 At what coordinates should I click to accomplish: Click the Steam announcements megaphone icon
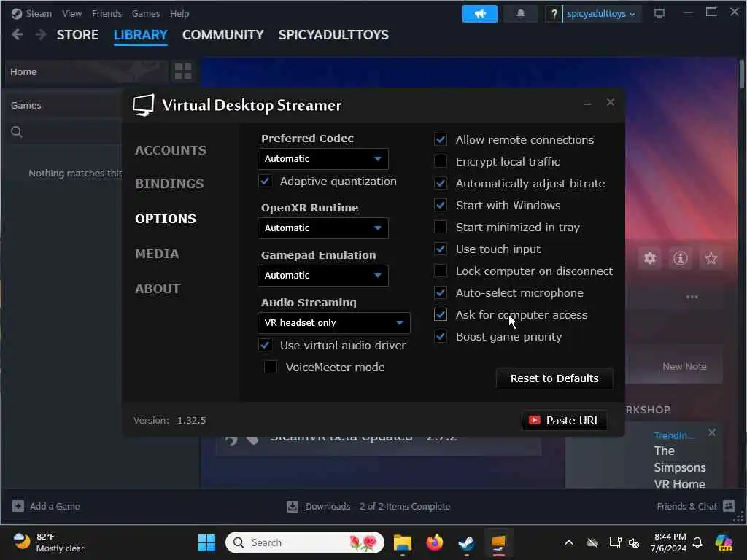[479, 14]
